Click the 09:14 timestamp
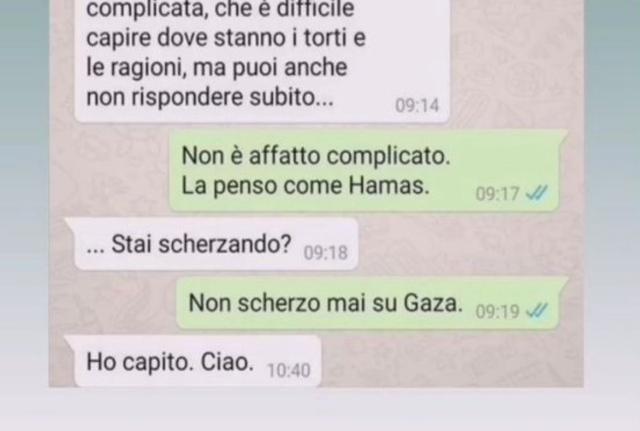 [x=417, y=105]
